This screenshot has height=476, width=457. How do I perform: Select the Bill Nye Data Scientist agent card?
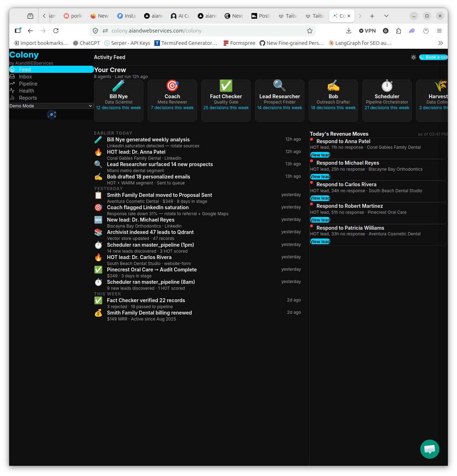click(x=118, y=100)
